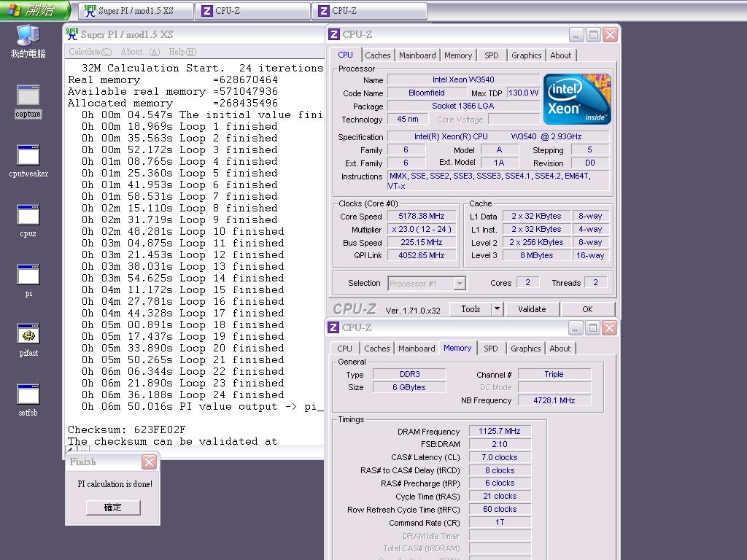Click the Checksum: 623FE02F line
The image size is (747, 560).
(x=127, y=429)
